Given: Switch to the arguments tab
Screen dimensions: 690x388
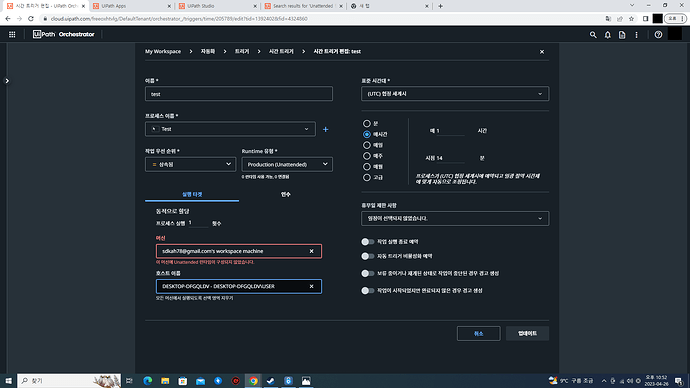Looking at the screenshot, I should pyautogui.click(x=286, y=194).
